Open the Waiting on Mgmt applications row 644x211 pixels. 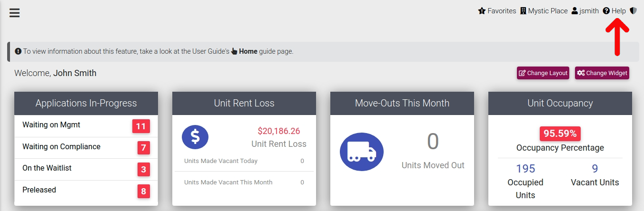(86, 126)
